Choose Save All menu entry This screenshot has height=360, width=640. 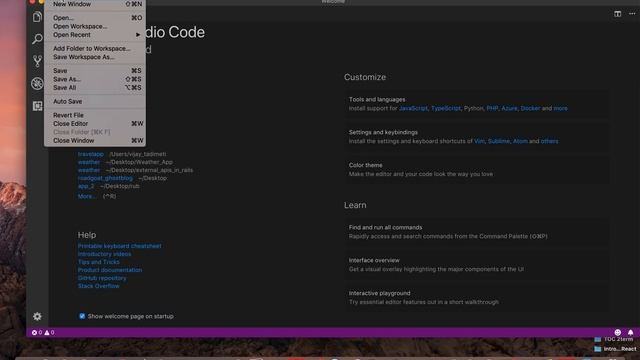pos(95,88)
